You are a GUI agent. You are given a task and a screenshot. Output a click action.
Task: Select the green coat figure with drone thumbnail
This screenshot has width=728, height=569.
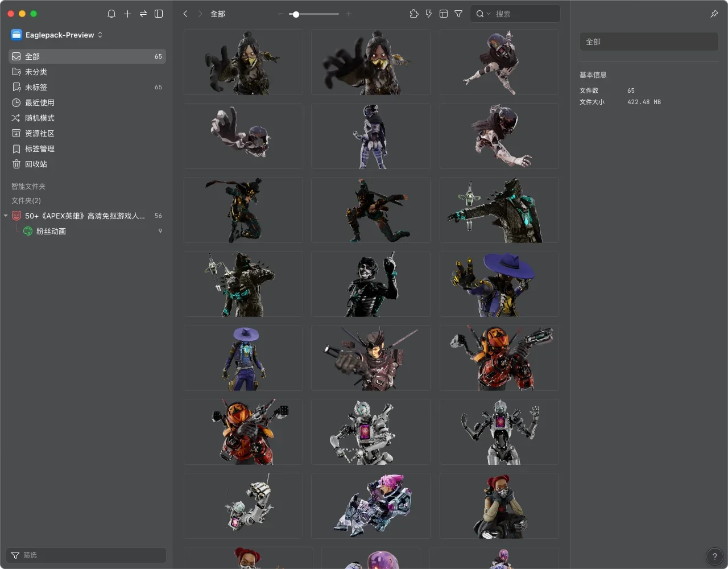(x=499, y=210)
